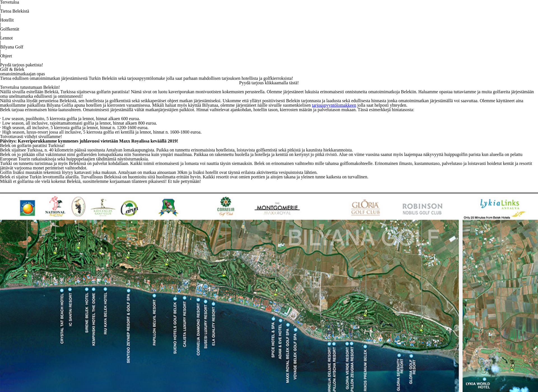Click the Riu Kaya Belek Hotel label
This screenshot has width=538, height=392.
[x=105, y=313]
